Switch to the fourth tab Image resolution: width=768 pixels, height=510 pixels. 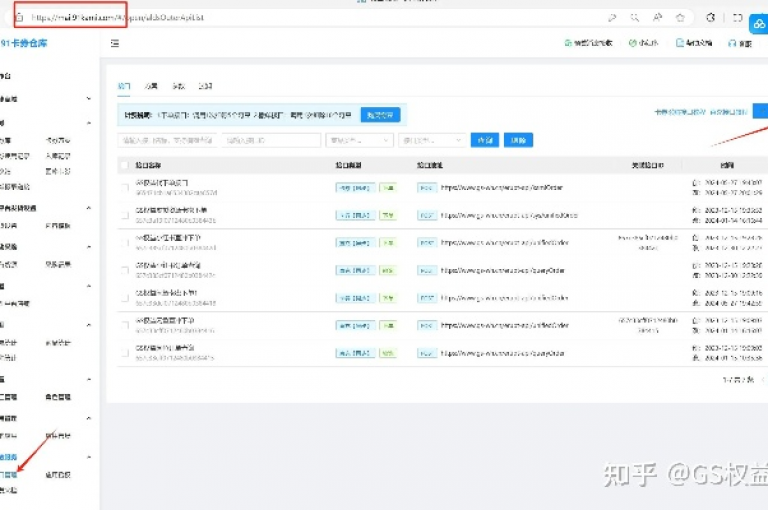click(x=205, y=86)
